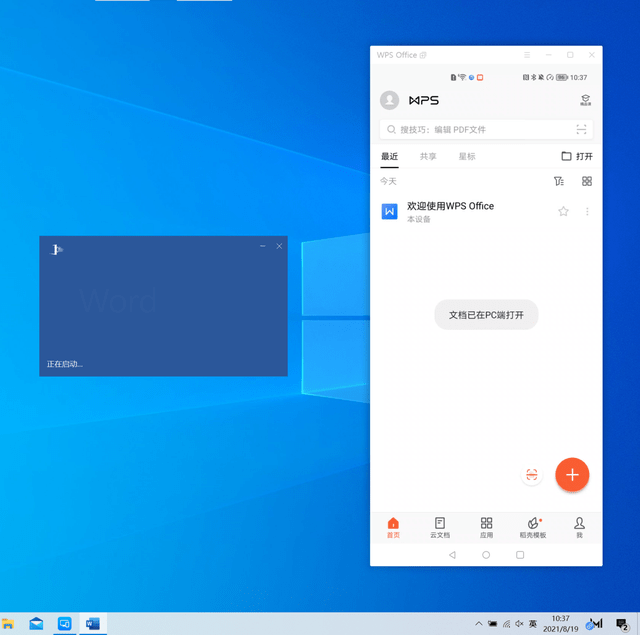Click the battery icon in system tray
This screenshot has height=635, width=640.
pyautogui.click(x=493, y=624)
